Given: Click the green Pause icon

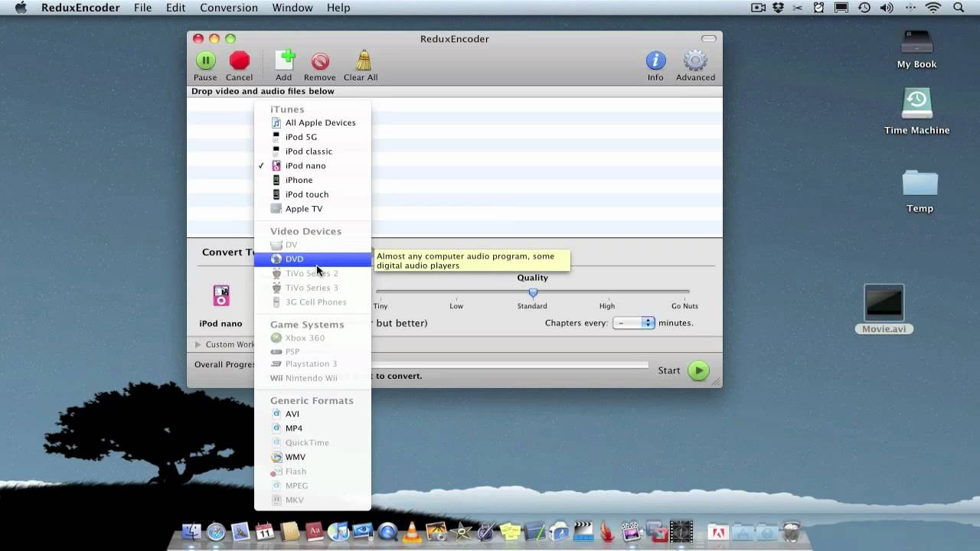Looking at the screenshot, I should pyautogui.click(x=205, y=60).
